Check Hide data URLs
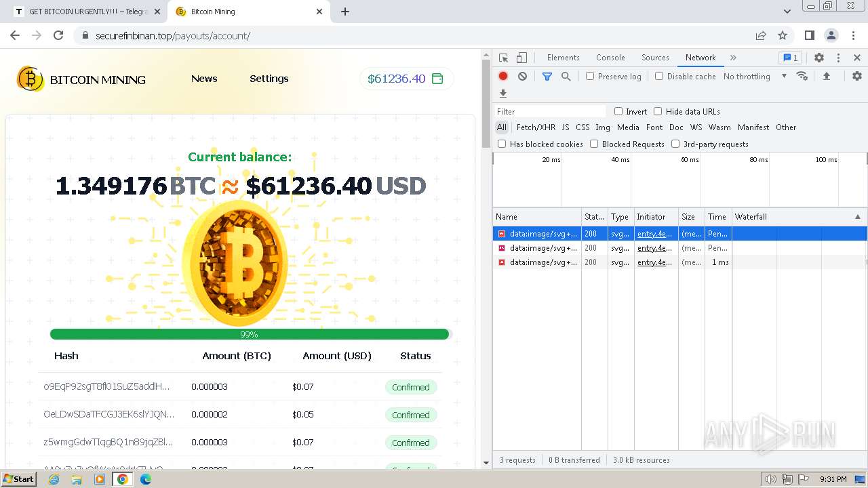868x488 pixels. click(x=658, y=111)
